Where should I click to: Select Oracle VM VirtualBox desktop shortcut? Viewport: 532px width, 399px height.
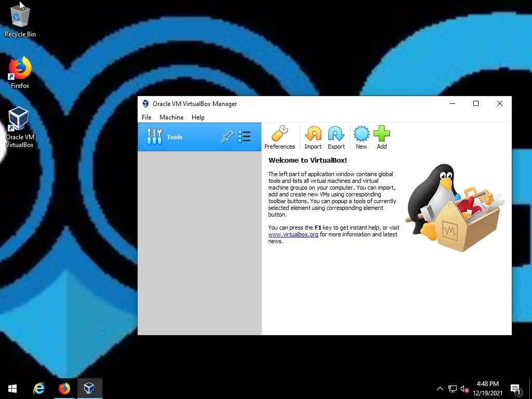pos(20,127)
